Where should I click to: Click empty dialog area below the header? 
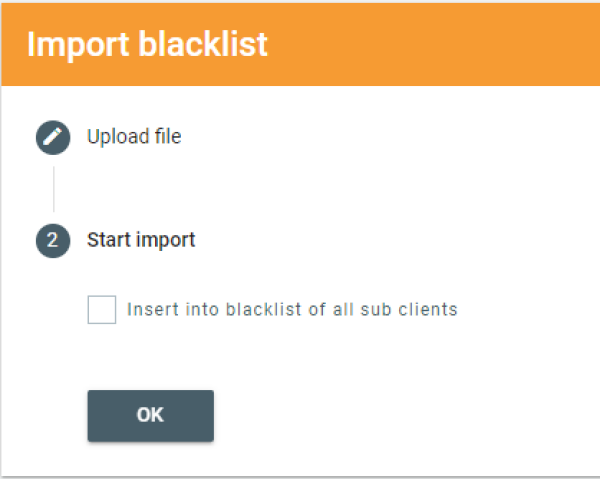click(383, 191)
